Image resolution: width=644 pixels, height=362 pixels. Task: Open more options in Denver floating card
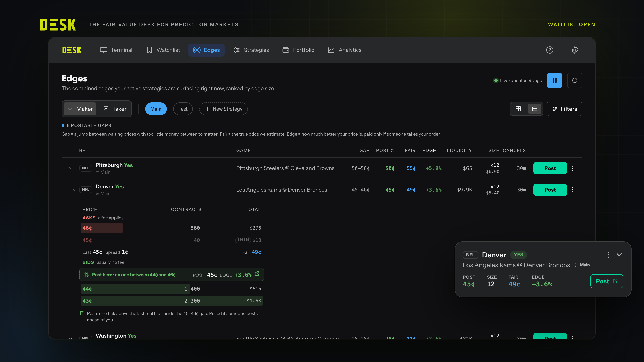(x=609, y=255)
